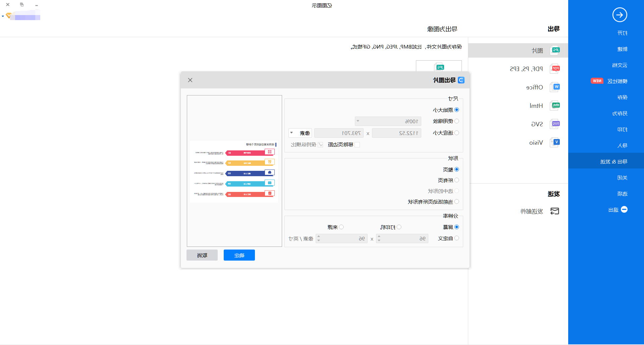
Task: Click the Visio file icon
Action: pyautogui.click(x=555, y=142)
